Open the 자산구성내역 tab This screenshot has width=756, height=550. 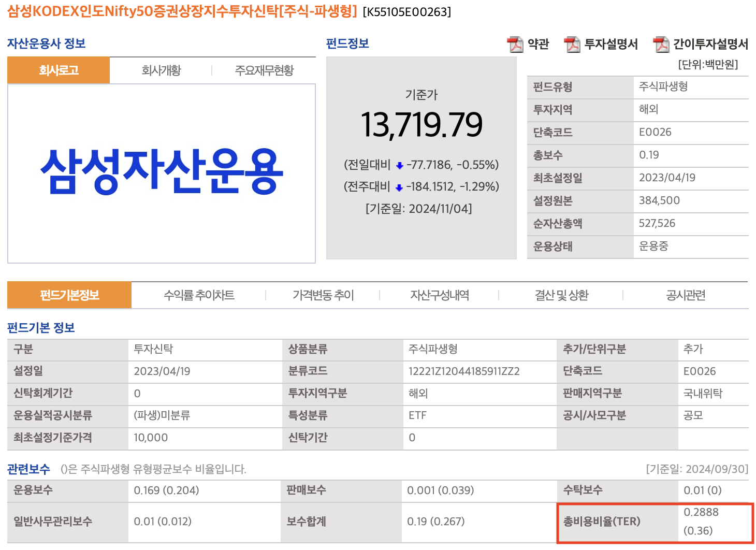441,295
